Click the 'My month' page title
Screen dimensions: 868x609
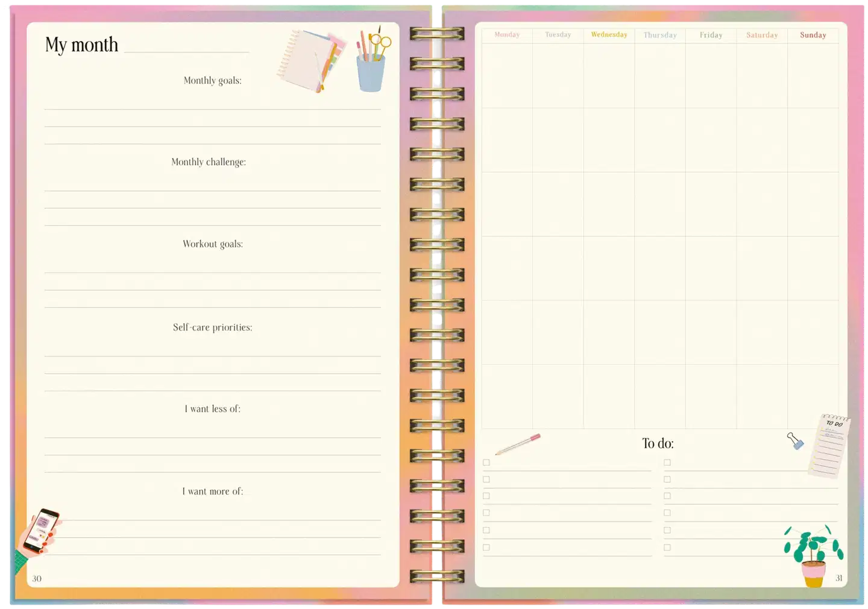81,45
